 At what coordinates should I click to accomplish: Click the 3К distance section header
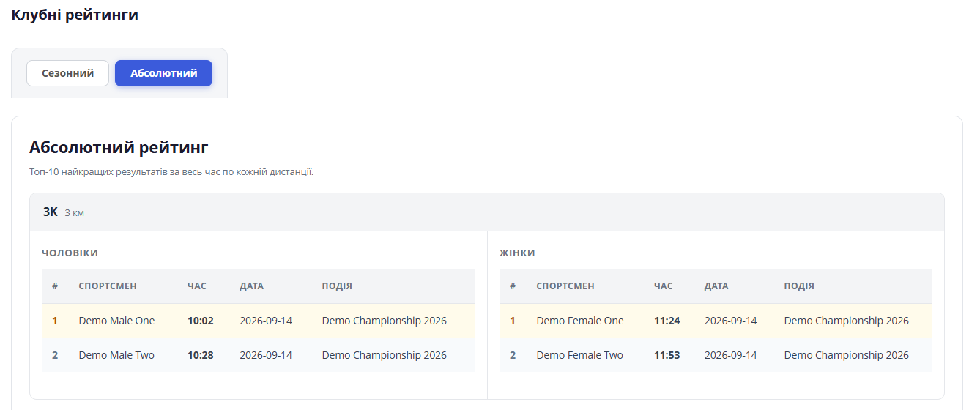[487, 212]
